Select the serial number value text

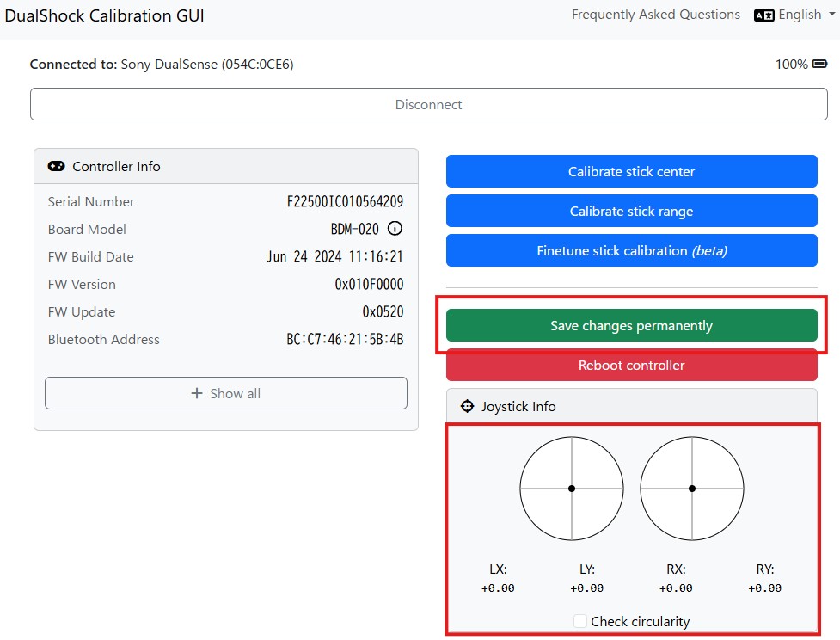pos(345,201)
